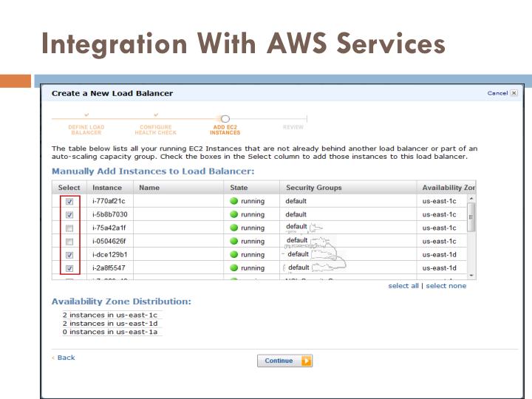Click the instance table scroll up arrow
This screenshot has height=399, width=532.
(x=471, y=198)
